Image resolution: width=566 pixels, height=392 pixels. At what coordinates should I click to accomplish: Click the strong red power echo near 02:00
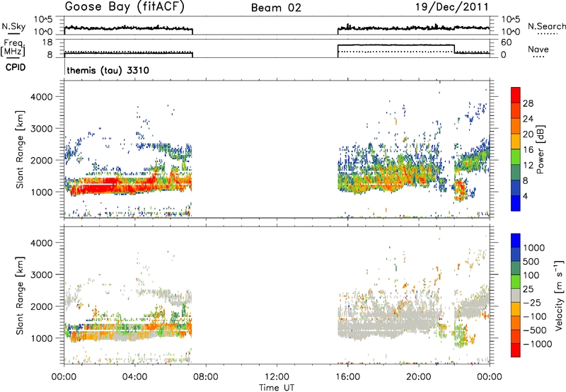(x=99, y=188)
